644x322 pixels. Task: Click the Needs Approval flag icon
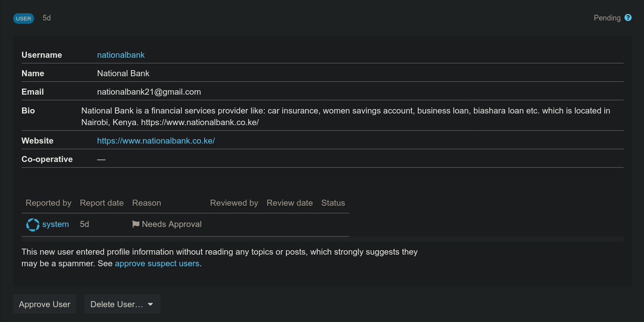tap(136, 224)
